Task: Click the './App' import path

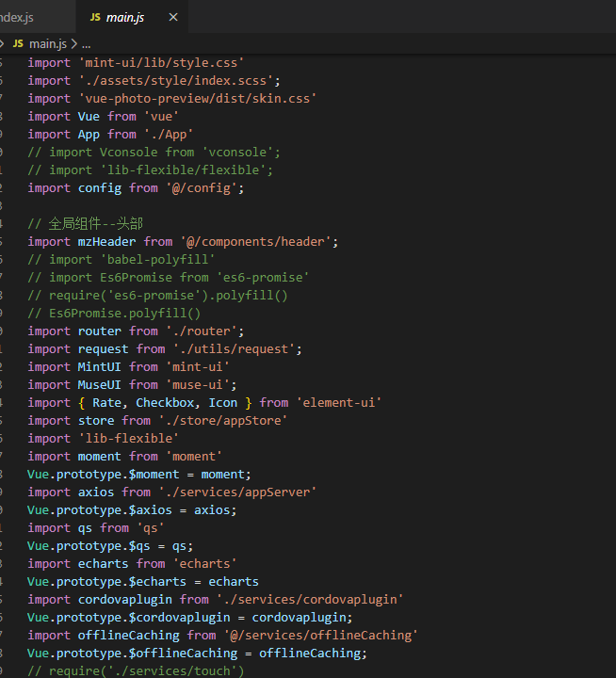Action: click(169, 135)
